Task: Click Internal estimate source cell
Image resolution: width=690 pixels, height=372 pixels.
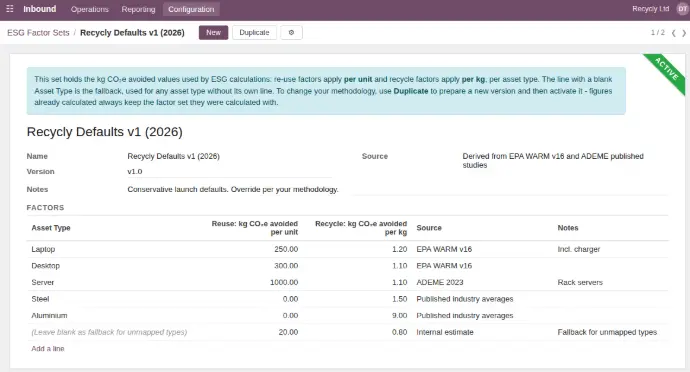Action: point(445,332)
